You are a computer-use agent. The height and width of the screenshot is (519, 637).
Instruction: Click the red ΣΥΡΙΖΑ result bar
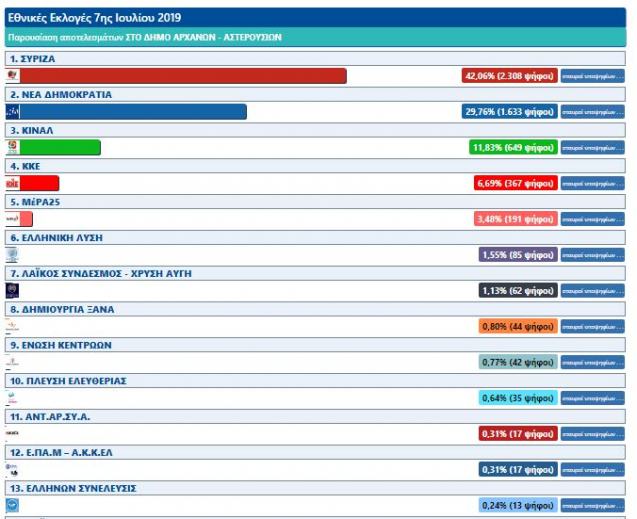(x=183, y=76)
